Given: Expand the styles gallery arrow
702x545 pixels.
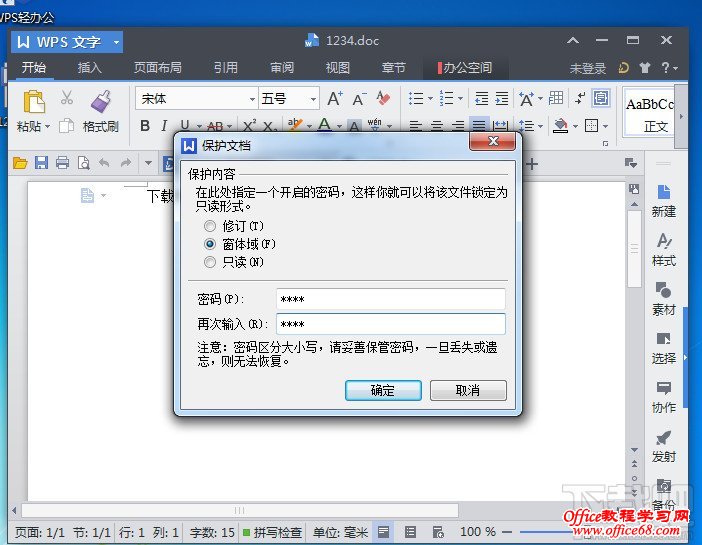Looking at the screenshot, I should point(681,116).
